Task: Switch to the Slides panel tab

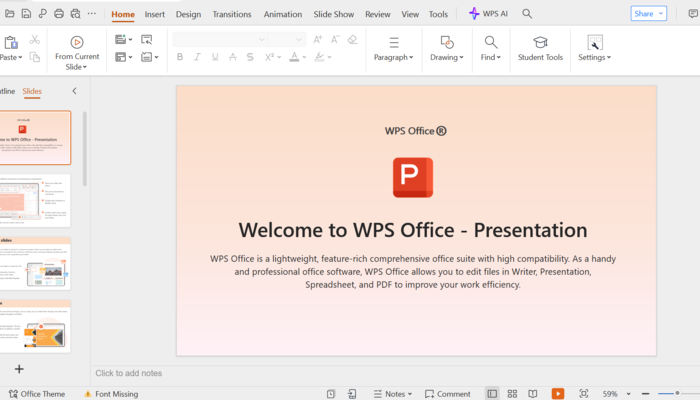Action: point(32,91)
